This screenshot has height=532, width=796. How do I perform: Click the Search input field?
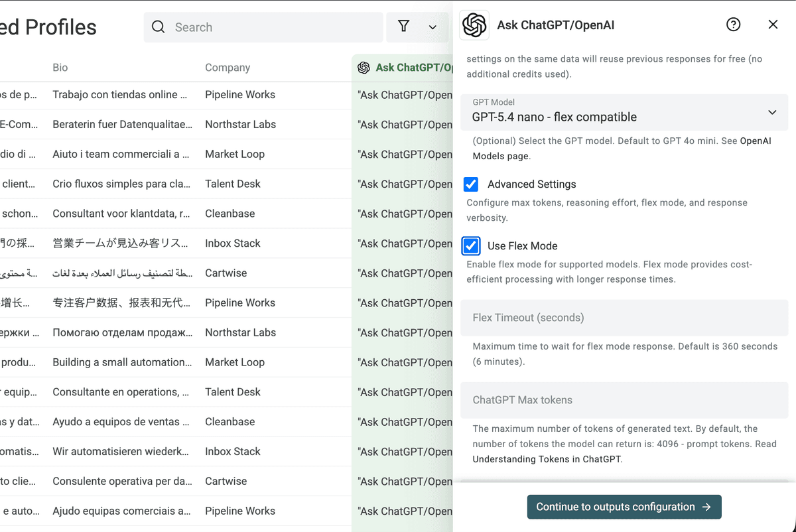263,27
